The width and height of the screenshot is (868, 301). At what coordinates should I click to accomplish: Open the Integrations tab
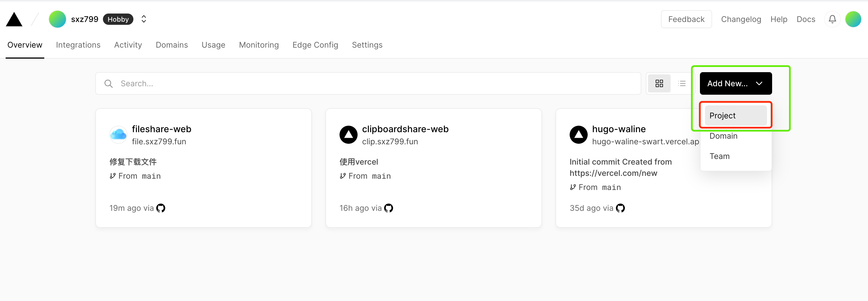(x=78, y=45)
